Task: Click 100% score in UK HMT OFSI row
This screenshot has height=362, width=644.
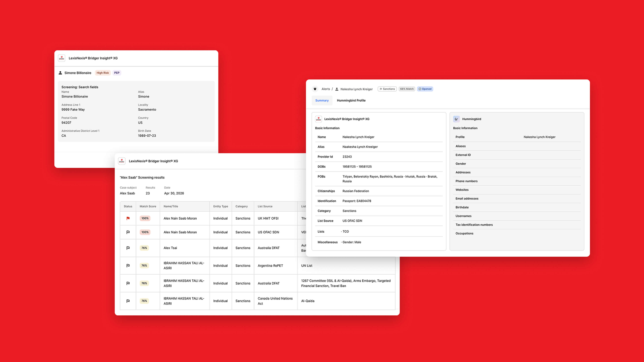Action: pos(145,218)
